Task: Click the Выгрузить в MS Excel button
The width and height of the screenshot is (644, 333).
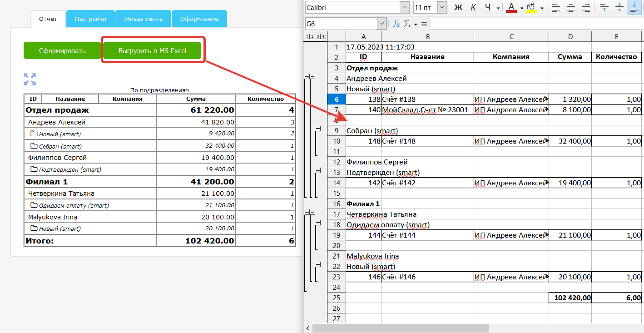Action: pos(152,51)
